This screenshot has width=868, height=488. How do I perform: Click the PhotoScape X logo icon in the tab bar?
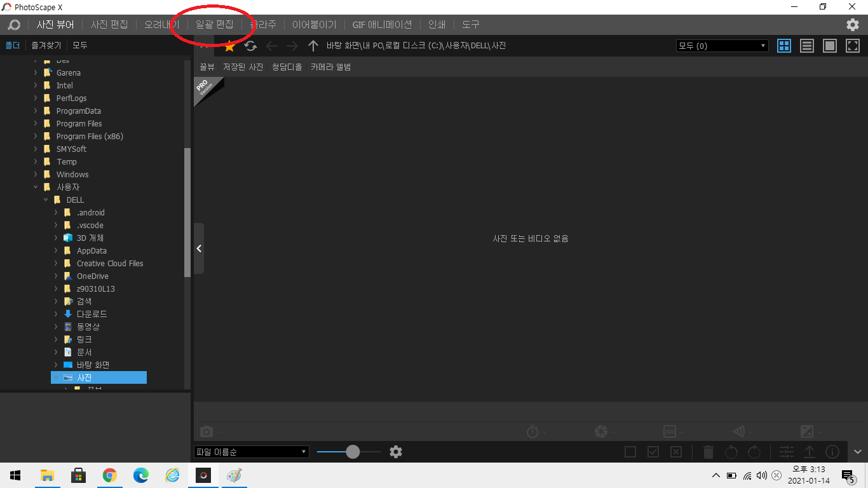pyautogui.click(x=14, y=25)
